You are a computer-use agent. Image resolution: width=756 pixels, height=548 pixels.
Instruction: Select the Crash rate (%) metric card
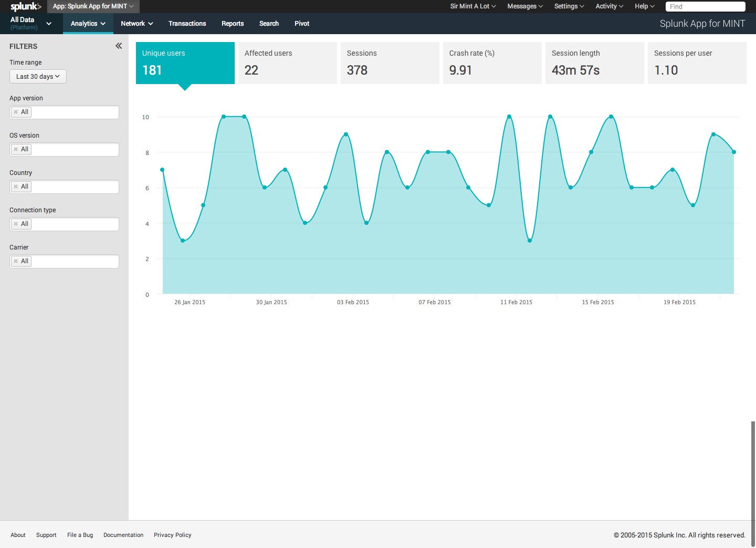[x=492, y=63]
